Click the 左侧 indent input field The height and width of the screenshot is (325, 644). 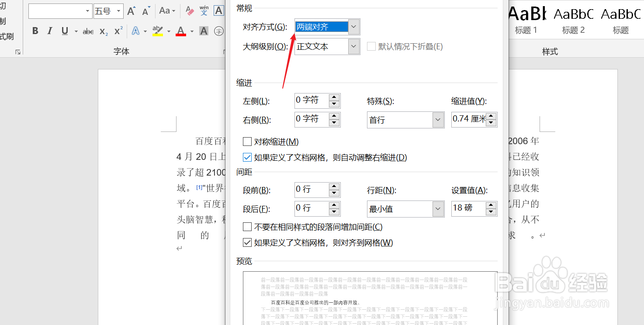(312, 100)
